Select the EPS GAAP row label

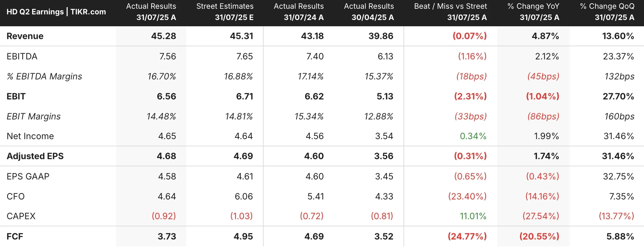(28, 176)
